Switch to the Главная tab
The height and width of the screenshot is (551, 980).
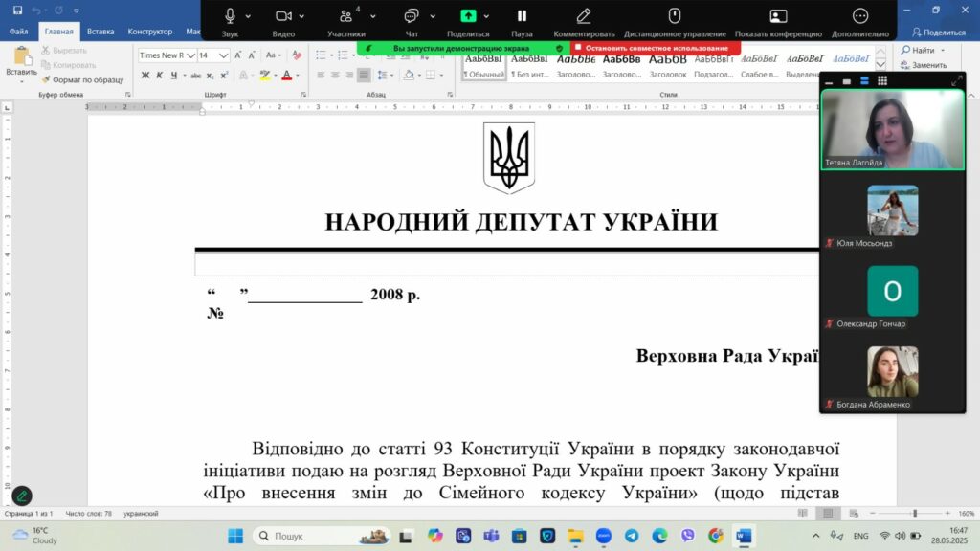tap(58, 32)
